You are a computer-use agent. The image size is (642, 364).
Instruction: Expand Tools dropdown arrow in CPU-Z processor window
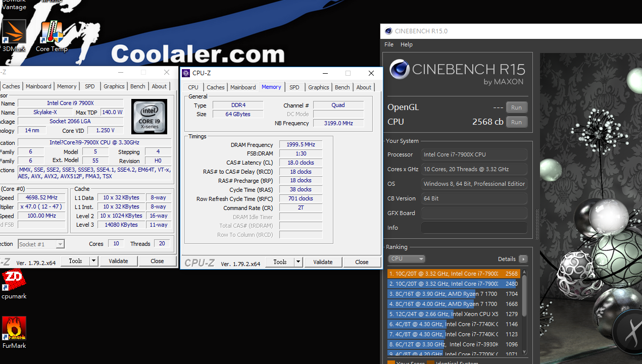click(93, 261)
